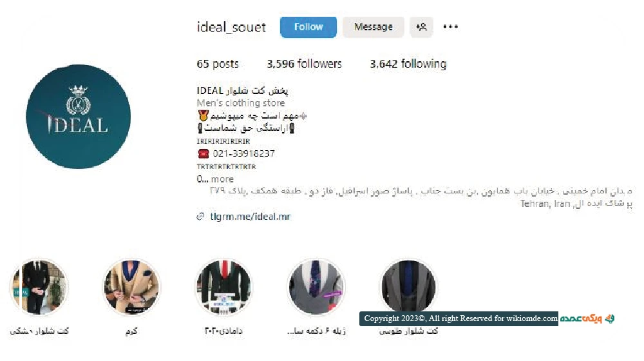Click the blue Follow button
Screen dimensions: 644x361
[308, 27]
